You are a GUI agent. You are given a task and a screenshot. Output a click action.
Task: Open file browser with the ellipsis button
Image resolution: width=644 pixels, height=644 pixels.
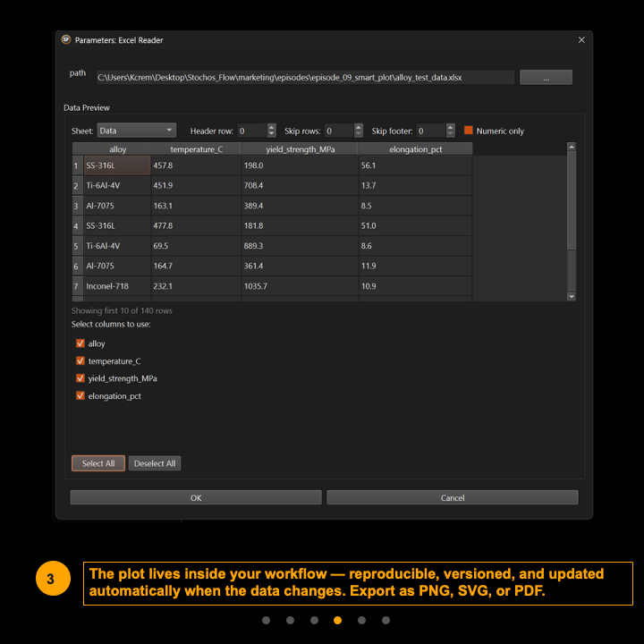(545, 78)
